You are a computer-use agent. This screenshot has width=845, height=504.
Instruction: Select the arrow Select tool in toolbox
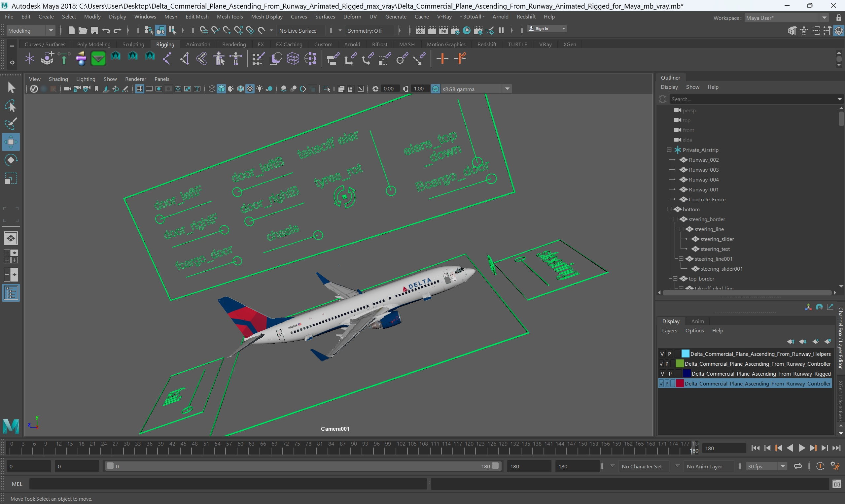11,88
